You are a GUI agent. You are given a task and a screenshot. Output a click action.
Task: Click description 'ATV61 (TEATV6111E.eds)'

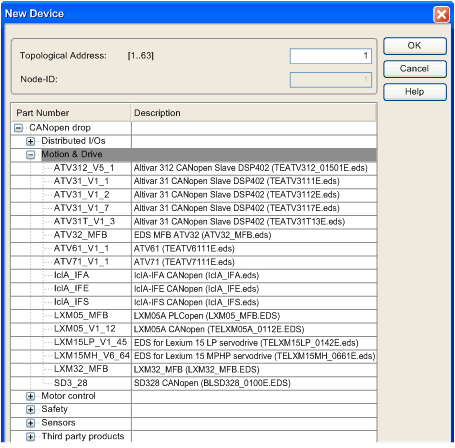pyautogui.click(x=184, y=248)
